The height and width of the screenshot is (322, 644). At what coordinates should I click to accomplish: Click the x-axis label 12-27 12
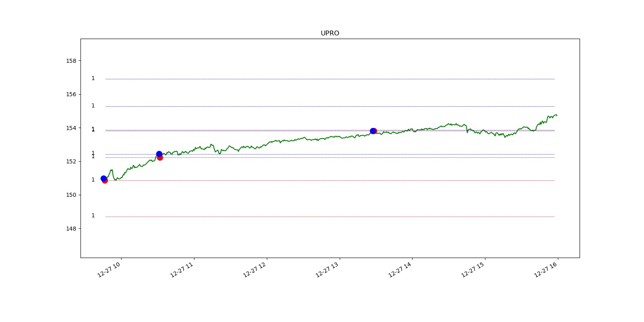pyautogui.click(x=255, y=270)
